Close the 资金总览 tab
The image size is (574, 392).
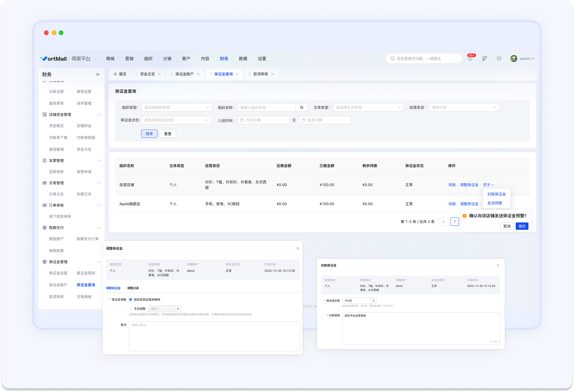click(x=159, y=74)
